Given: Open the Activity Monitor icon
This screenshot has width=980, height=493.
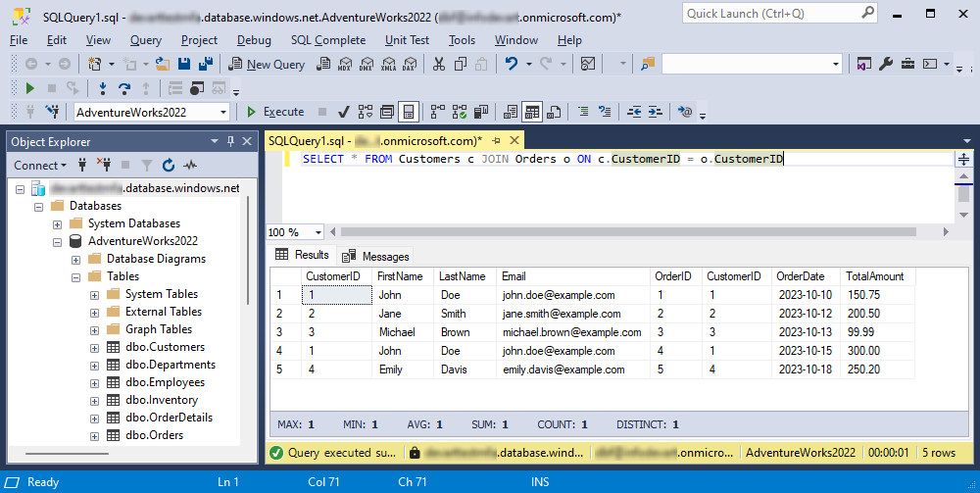Looking at the screenshot, I should click(587, 64).
